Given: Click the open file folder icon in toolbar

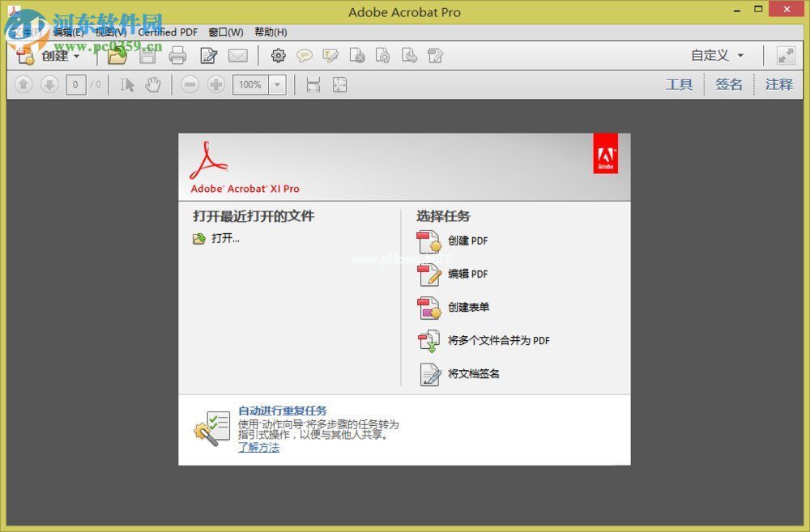Looking at the screenshot, I should pyautogui.click(x=117, y=56).
